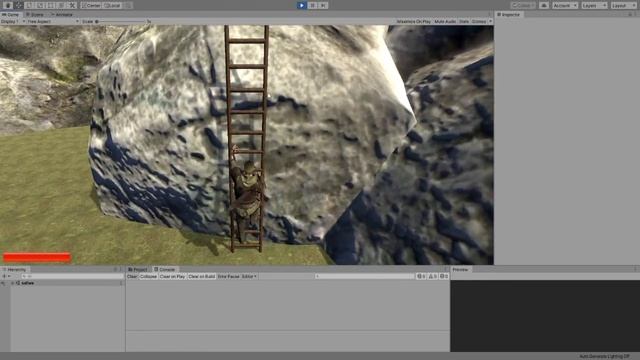Open the Console Editor dropdown
640x360 pixels.
tap(249, 276)
